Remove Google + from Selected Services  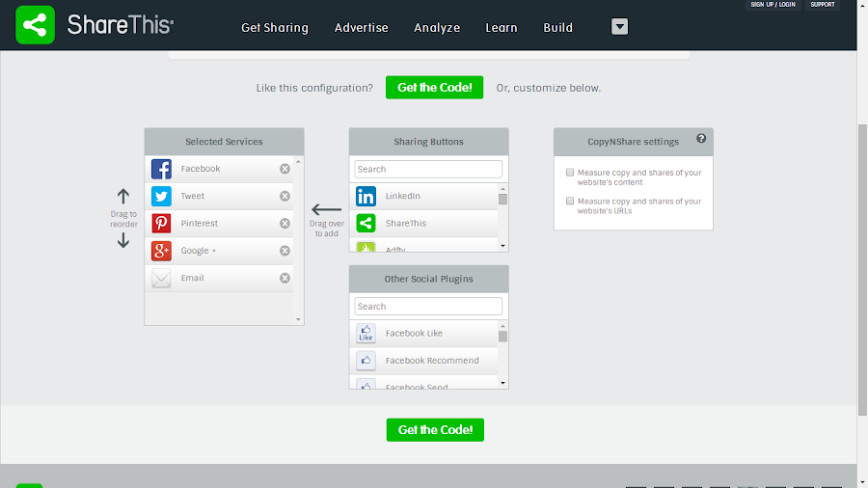[285, 251]
